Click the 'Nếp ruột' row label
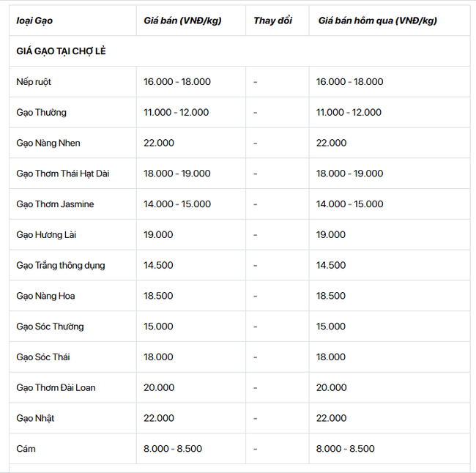The height and width of the screenshot is (473, 476). point(34,82)
